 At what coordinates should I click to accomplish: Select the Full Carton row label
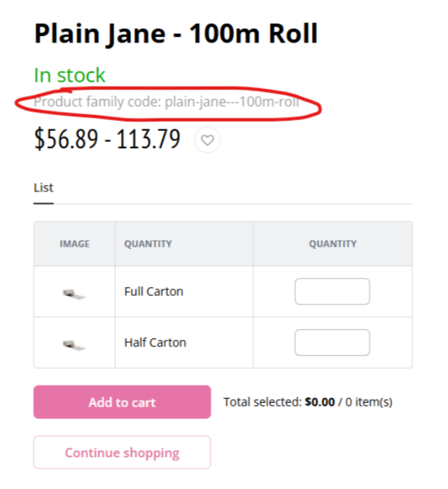point(153,292)
